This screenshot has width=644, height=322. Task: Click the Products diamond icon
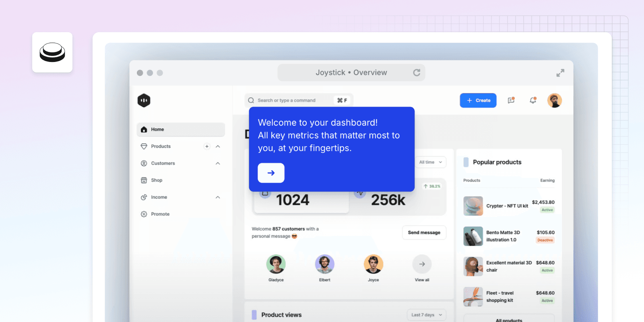(x=144, y=147)
